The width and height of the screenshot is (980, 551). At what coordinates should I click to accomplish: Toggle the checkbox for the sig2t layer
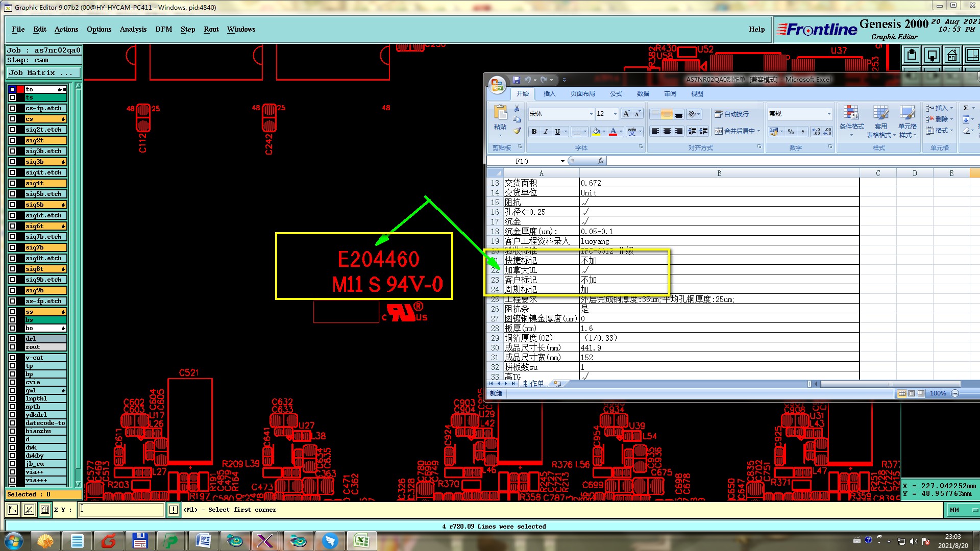point(12,140)
